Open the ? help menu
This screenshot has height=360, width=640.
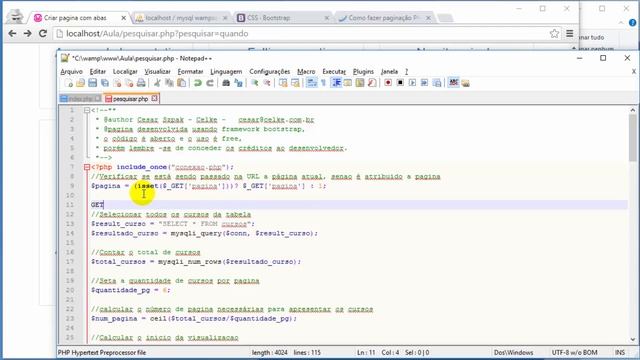pos(406,71)
